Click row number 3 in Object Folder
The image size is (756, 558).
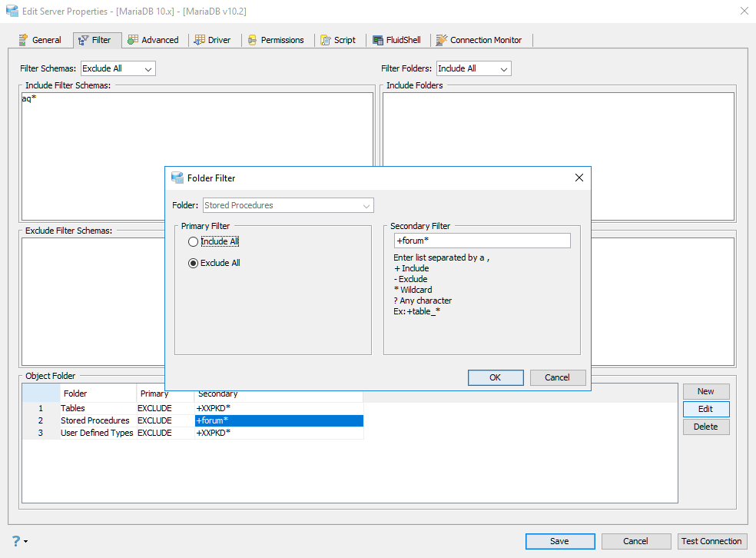coord(41,433)
